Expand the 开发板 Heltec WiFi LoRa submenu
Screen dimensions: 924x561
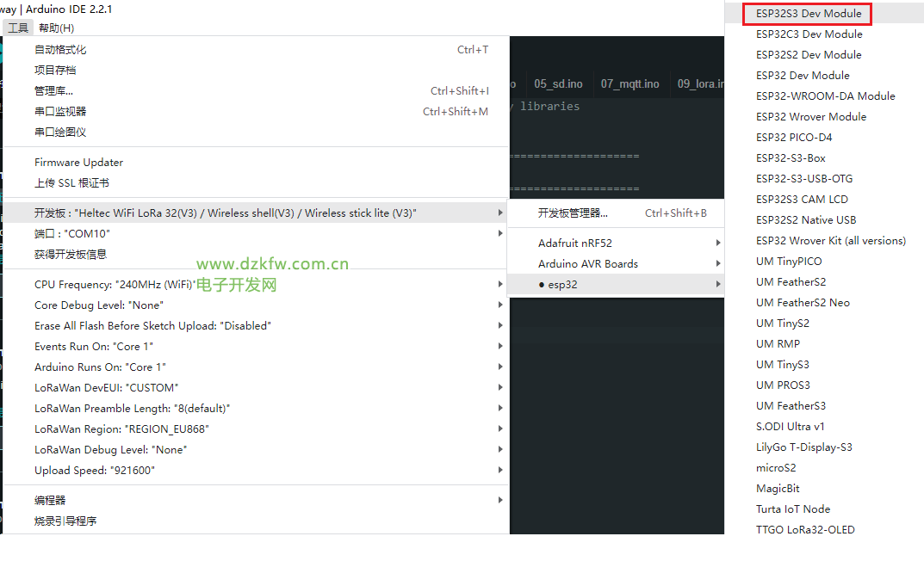coord(226,213)
